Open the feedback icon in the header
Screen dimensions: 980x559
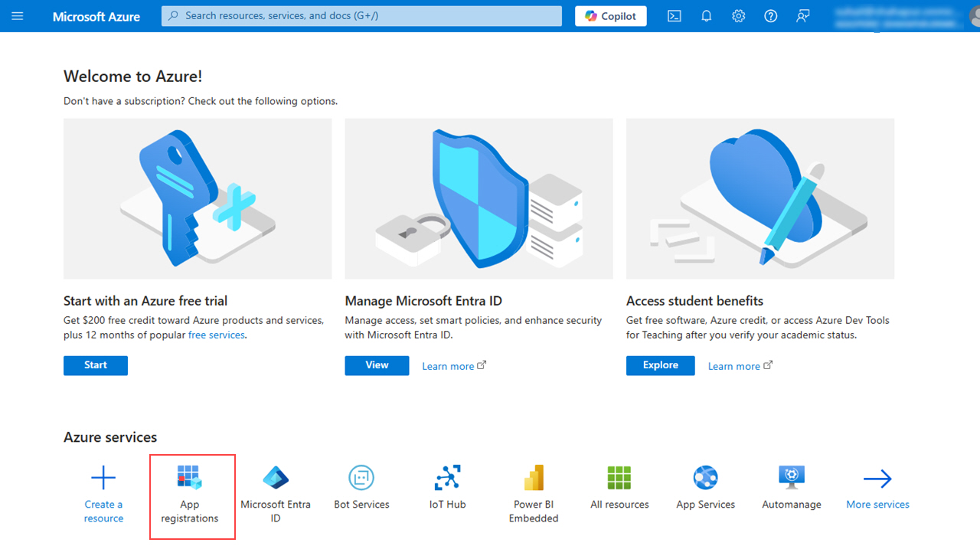click(803, 16)
